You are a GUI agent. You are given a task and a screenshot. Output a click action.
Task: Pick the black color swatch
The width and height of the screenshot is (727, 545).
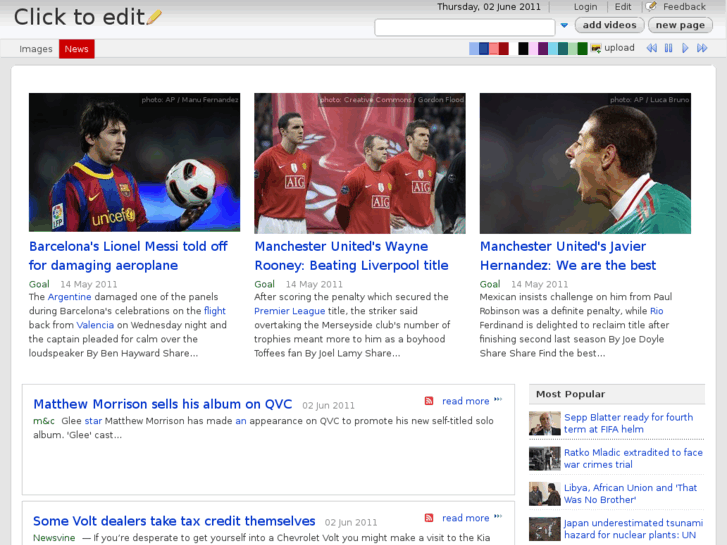click(x=523, y=49)
